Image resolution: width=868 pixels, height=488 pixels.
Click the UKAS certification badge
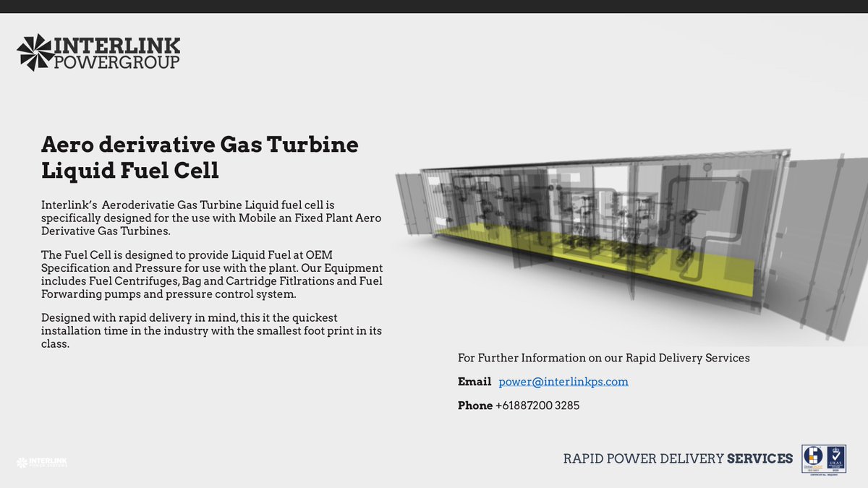(x=836, y=459)
